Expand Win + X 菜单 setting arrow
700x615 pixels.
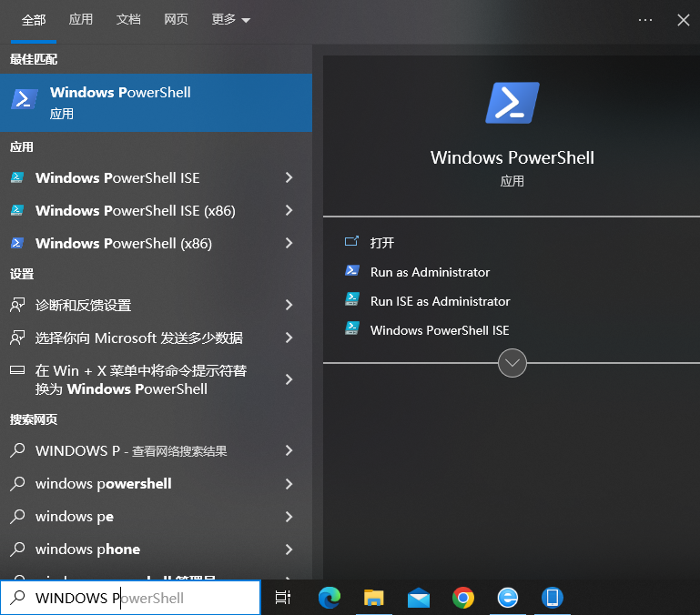pyautogui.click(x=289, y=379)
